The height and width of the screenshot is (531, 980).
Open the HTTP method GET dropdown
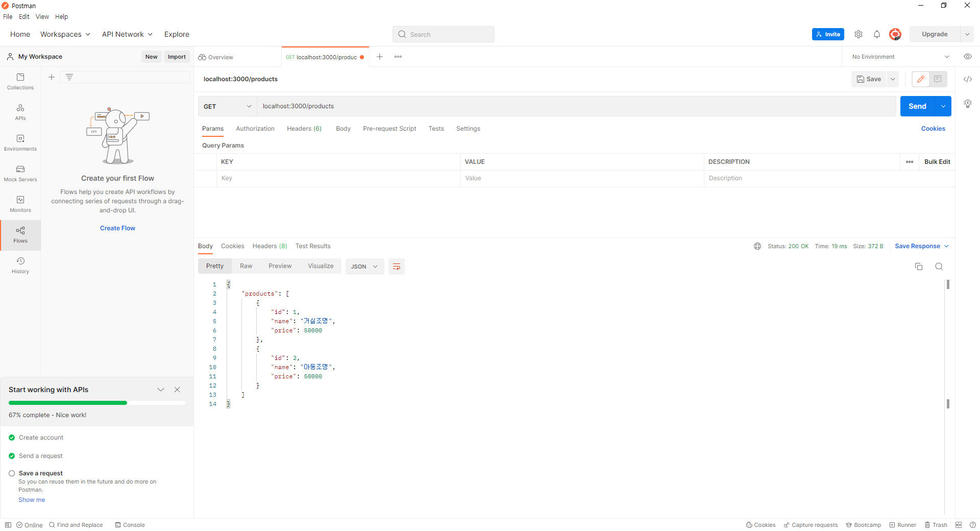click(x=227, y=106)
